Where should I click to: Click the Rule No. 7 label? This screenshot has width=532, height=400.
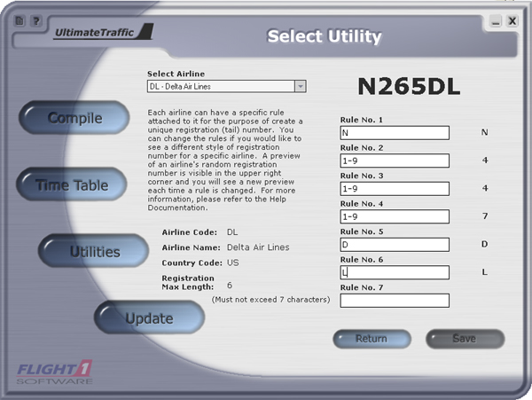click(362, 287)
